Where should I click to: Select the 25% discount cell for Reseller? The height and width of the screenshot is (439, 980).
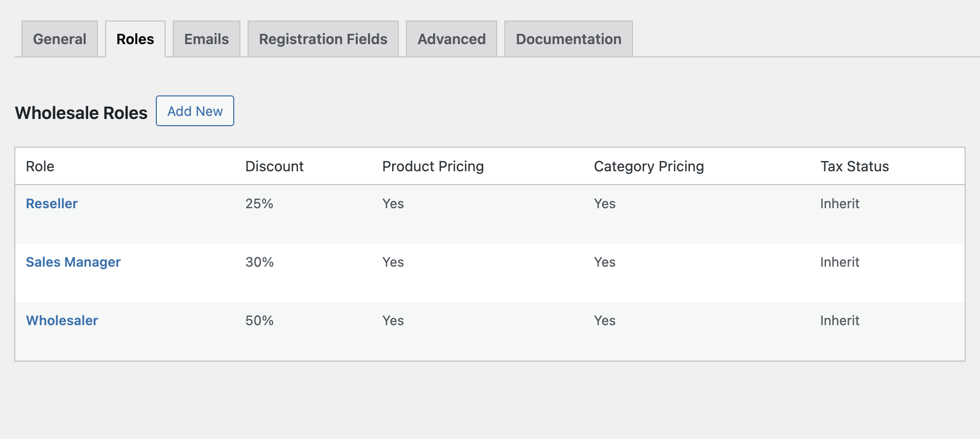259,204
